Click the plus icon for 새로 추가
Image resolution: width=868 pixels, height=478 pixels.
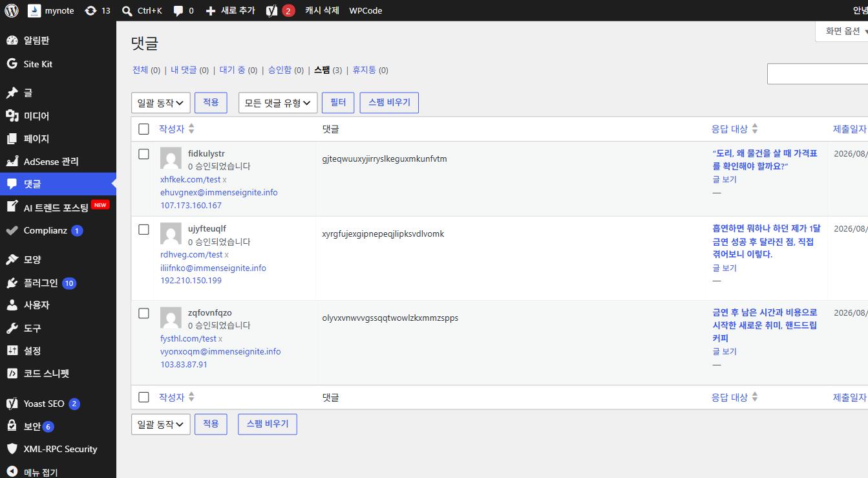click(210, 11)
